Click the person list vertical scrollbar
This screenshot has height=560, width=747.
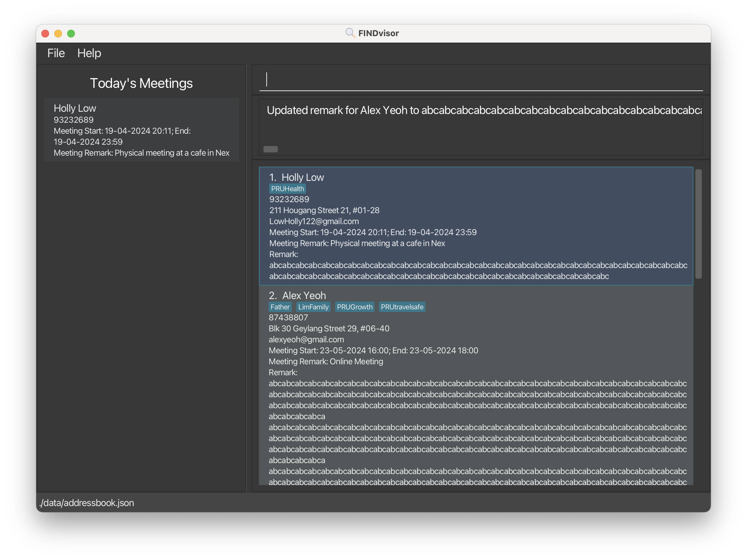click(x=698, y=223)
